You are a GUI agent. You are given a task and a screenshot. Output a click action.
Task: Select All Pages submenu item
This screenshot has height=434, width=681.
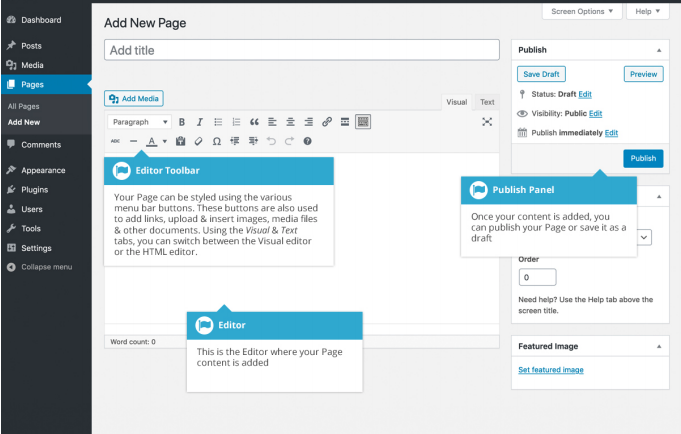(23, 106)
